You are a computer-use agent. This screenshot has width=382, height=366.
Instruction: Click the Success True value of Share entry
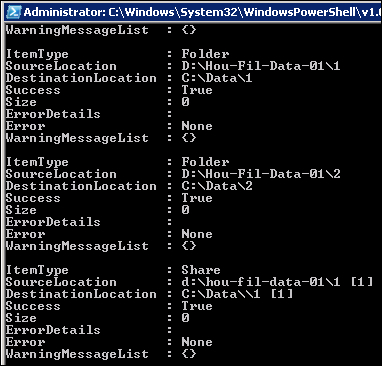point(197,306)
